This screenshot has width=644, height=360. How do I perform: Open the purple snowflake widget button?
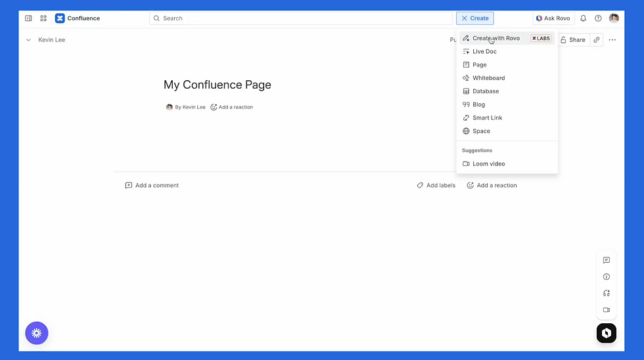tap(37, 333)
